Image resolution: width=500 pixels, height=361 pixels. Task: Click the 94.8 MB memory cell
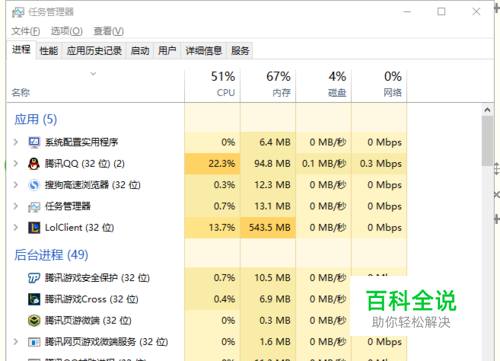click(x=268, y=164)
